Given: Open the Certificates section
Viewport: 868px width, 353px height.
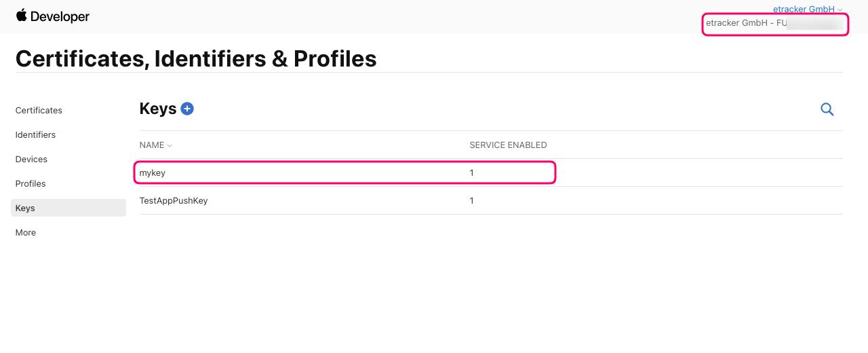Looking at the screenshot, I should click(x=39, y=110).
